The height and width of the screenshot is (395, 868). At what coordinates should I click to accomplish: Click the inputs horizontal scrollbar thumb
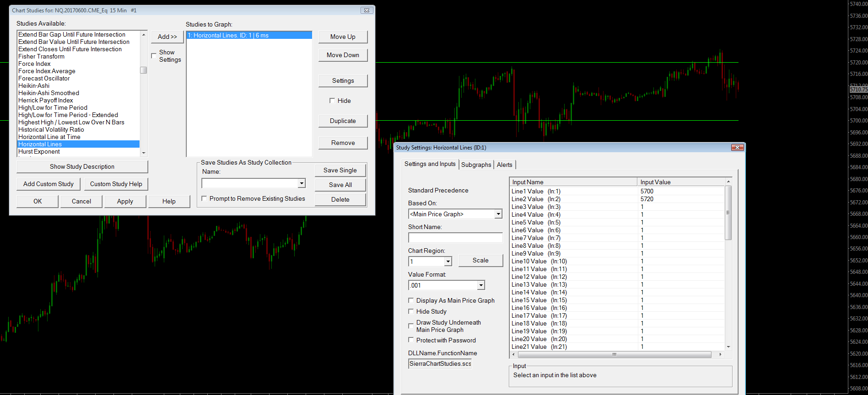[615, 354]
